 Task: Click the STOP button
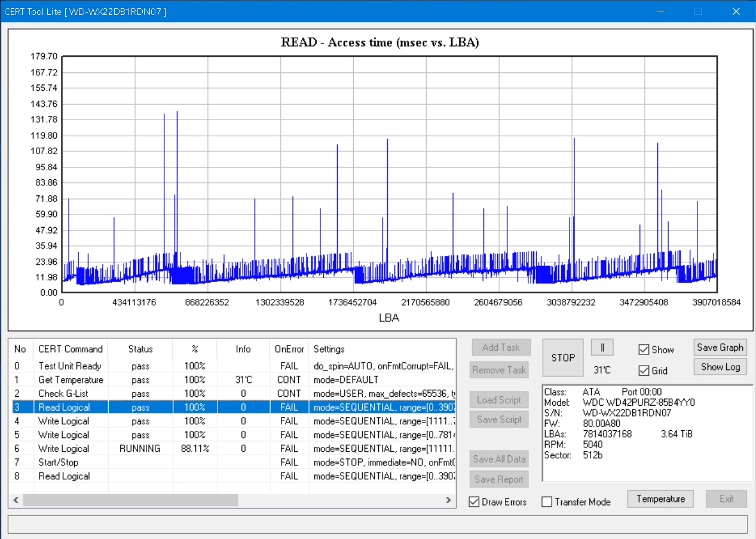[x=562, y=357]
